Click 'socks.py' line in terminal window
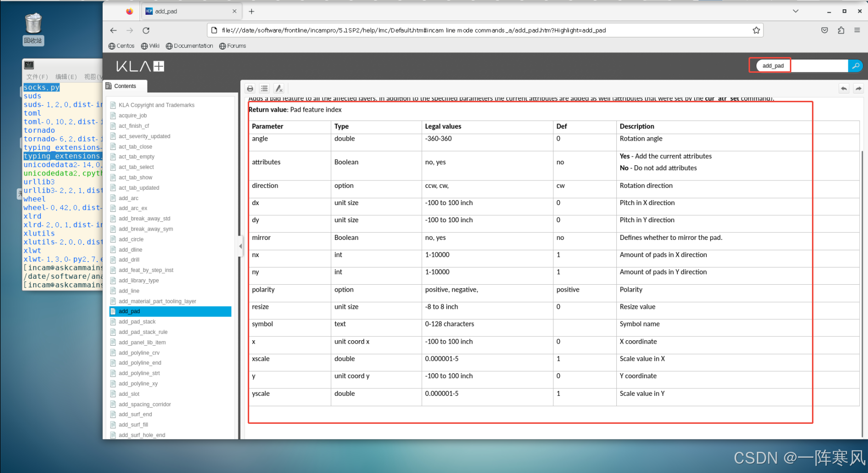868x473 pixels. tap(42, 88)
